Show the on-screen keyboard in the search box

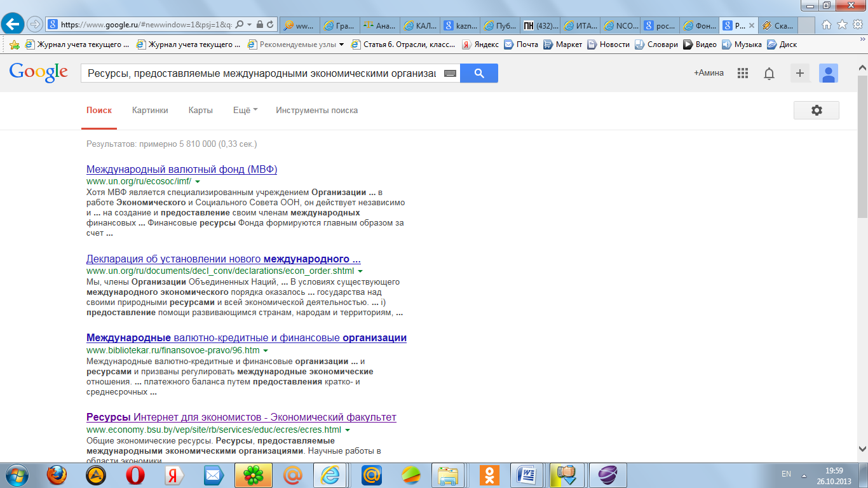coord(451,74)
